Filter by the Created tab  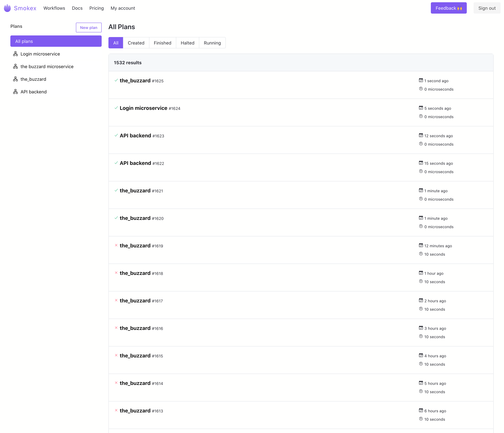[x=136, y=43]
